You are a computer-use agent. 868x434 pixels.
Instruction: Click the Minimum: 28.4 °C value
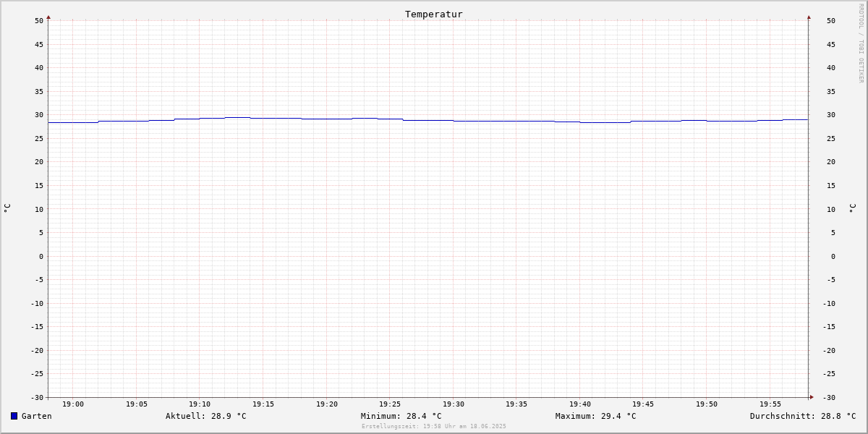click(x=401, y=416)
